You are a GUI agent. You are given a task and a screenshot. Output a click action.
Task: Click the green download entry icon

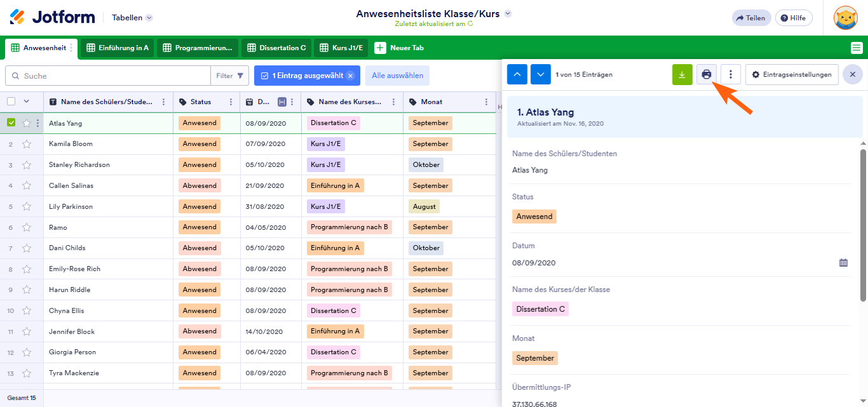[682, 75]
